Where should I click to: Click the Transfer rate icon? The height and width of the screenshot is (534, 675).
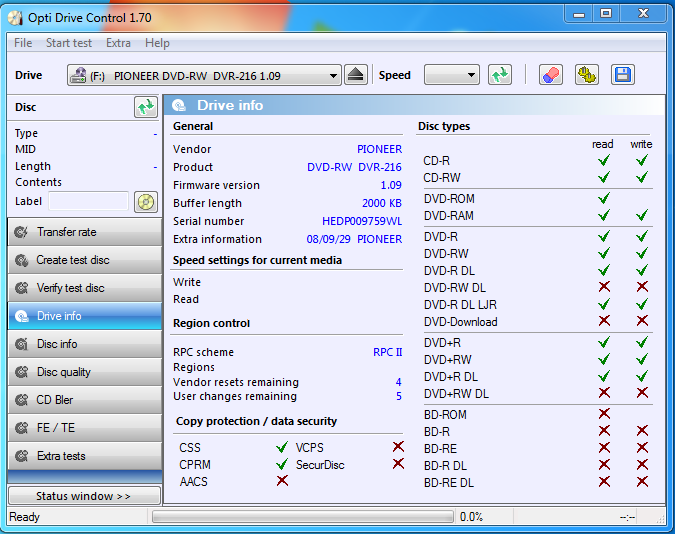click(x=21, y=232)
